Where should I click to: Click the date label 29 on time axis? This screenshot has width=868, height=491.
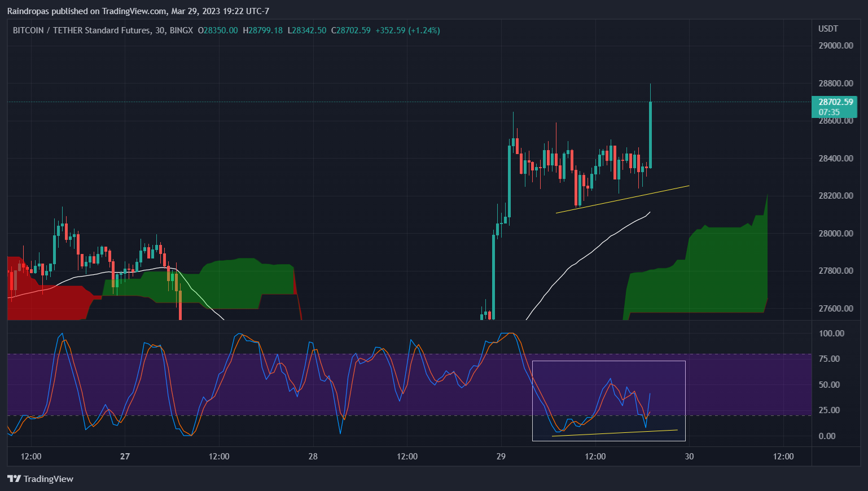(x=501, y=456)
